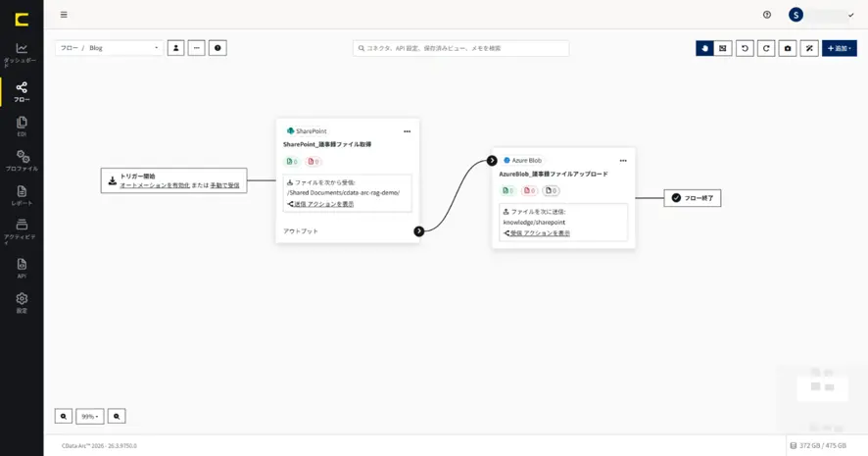The height and width of the screenshot is (456, 868).
Task: Open Azure Blob connector ellipsis menu
Action: tap(623, 161)
